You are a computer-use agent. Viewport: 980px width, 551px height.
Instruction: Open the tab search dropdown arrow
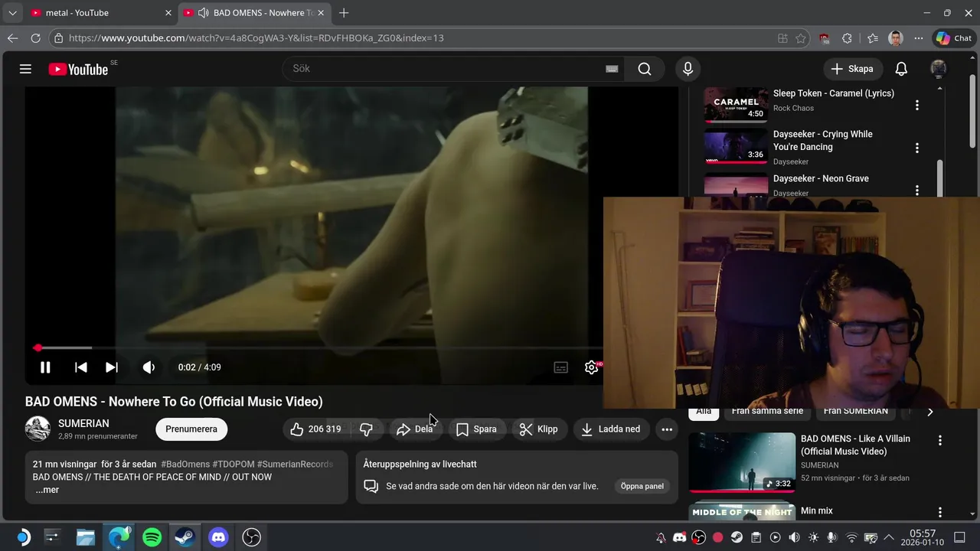click(x=11, y=13)
